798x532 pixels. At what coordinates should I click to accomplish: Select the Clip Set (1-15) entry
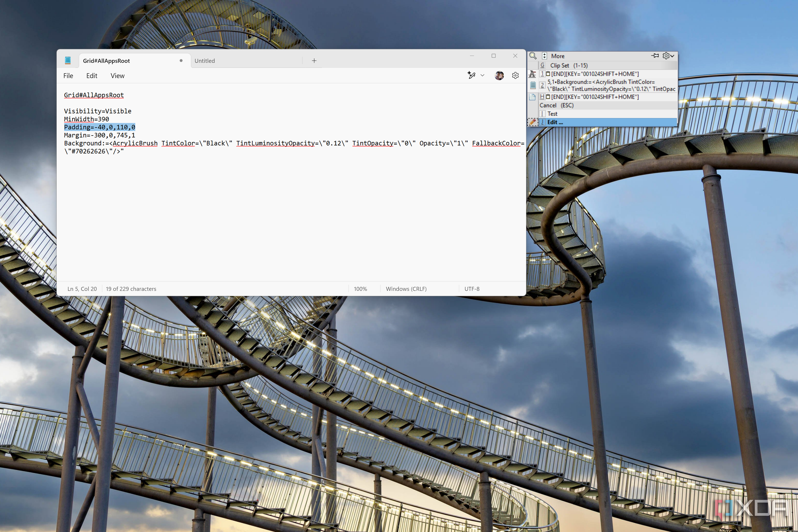pos(608,65)
